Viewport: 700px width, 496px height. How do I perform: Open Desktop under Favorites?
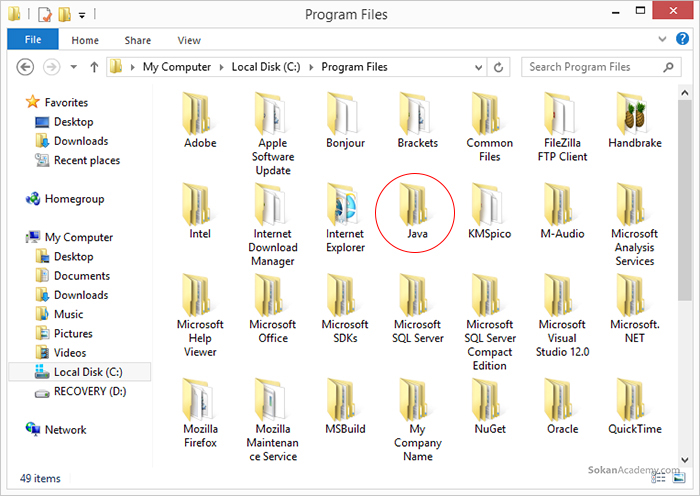[64, 122]
